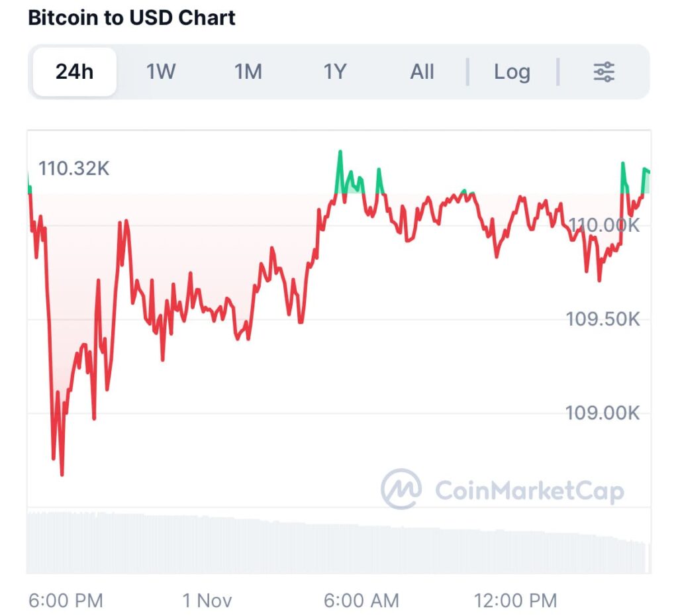Image resolution: width=678 pixels, height=616 pixels.
Task: Click the 6:00 PM time axis label
Action: coord(66,601)
